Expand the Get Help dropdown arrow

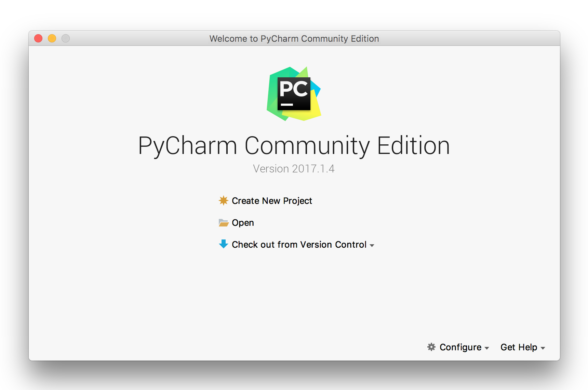click(543, 348)
